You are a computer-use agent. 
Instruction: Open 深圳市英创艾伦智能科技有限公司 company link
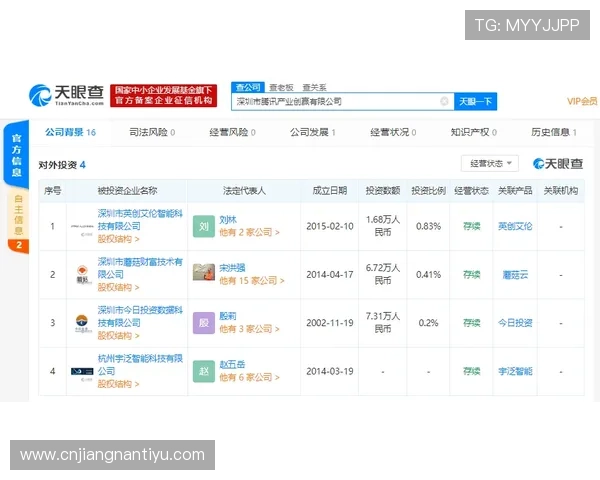[x=140, y=220]
